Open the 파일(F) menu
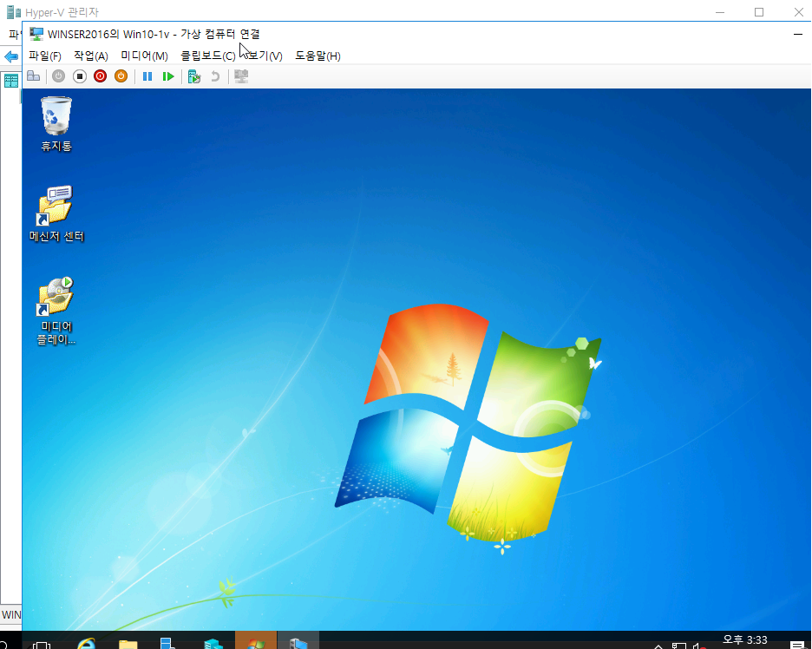The image size is (812, 649). 45,56
